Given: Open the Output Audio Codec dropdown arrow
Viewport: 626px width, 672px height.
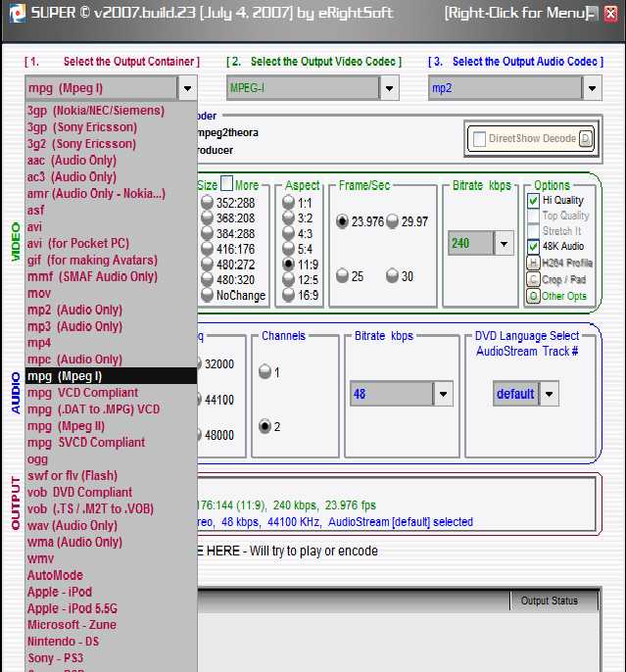Looking at the screenshot, I should 592,88.
